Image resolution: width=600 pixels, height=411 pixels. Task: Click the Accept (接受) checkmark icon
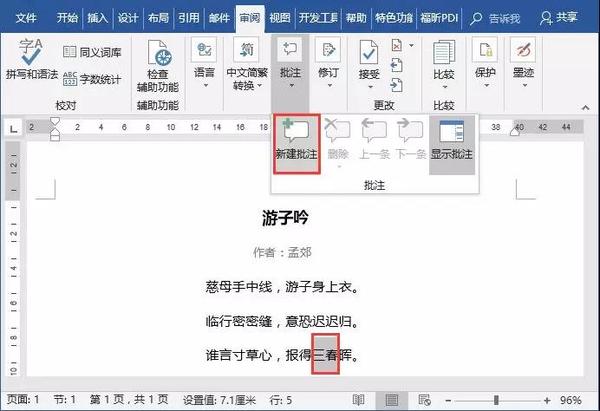pyautogui.click(x=369, y=52)
